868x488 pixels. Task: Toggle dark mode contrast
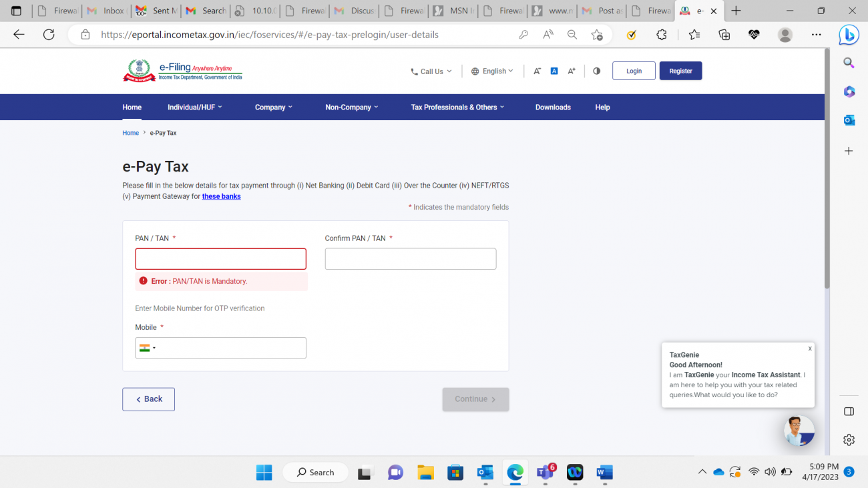coord(596,71)
